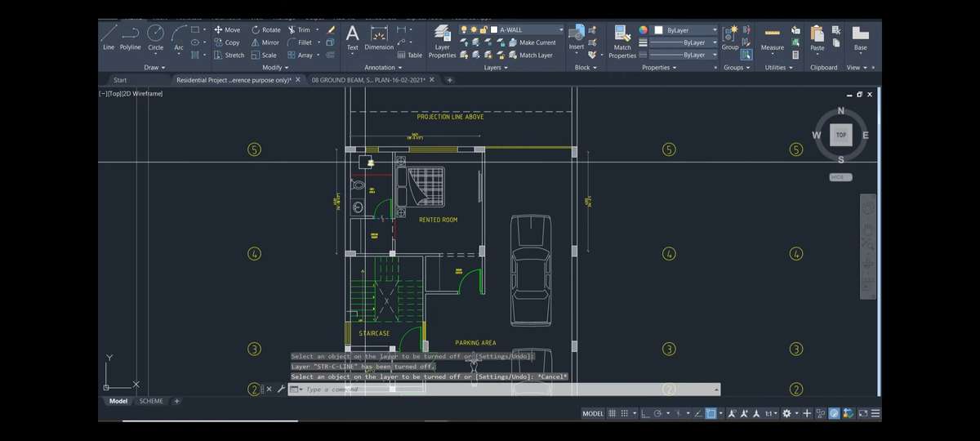Viewport: 980px width, 441px height.
Task: Switch to 08 GROUND BEAM drawing tab
Action: 368,80
